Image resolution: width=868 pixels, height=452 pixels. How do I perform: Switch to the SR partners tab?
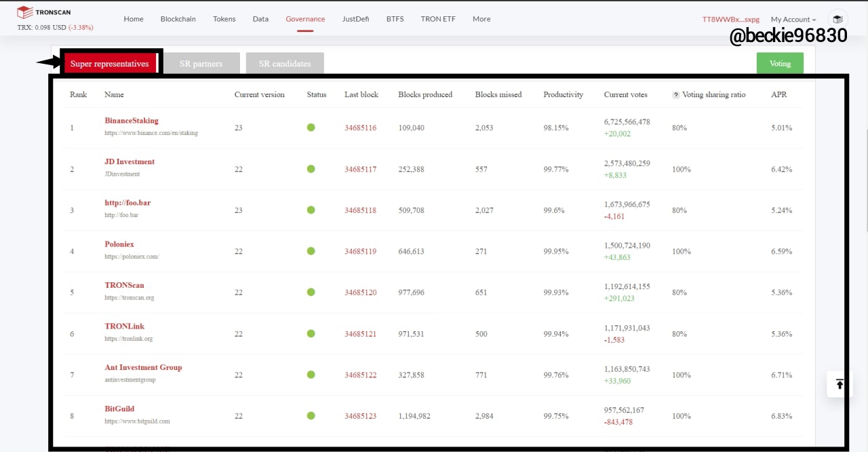[201, 64]
